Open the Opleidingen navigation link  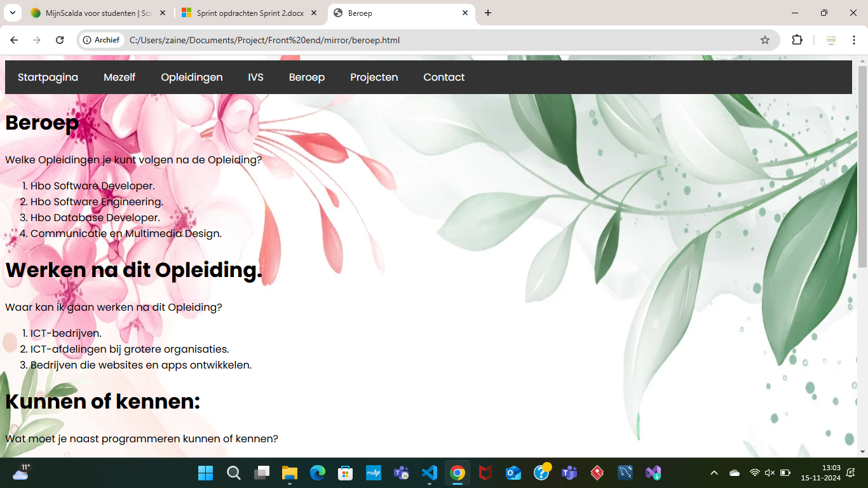click(192, 78)
